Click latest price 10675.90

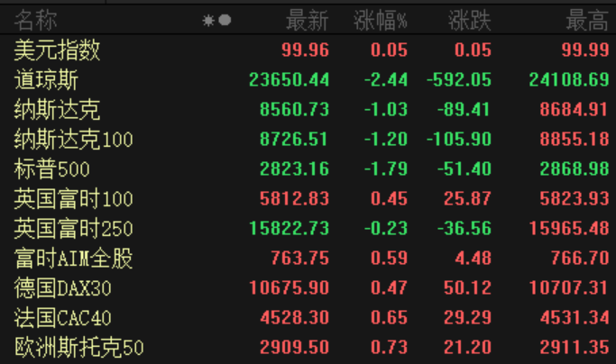[290, 287]
